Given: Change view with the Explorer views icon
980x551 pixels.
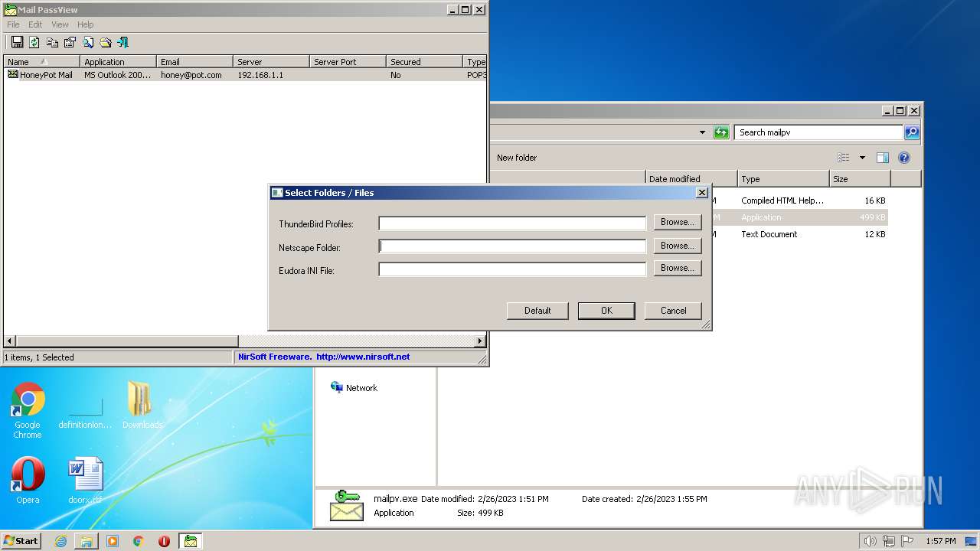Looking at the screenshot, I should point(844,158).
